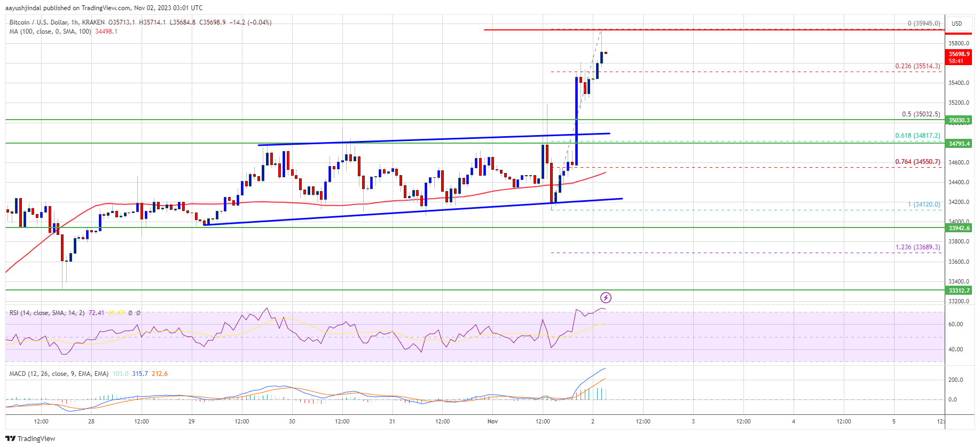
Task: Click the purple lightning bolt event icon
Action: [606, 297]
